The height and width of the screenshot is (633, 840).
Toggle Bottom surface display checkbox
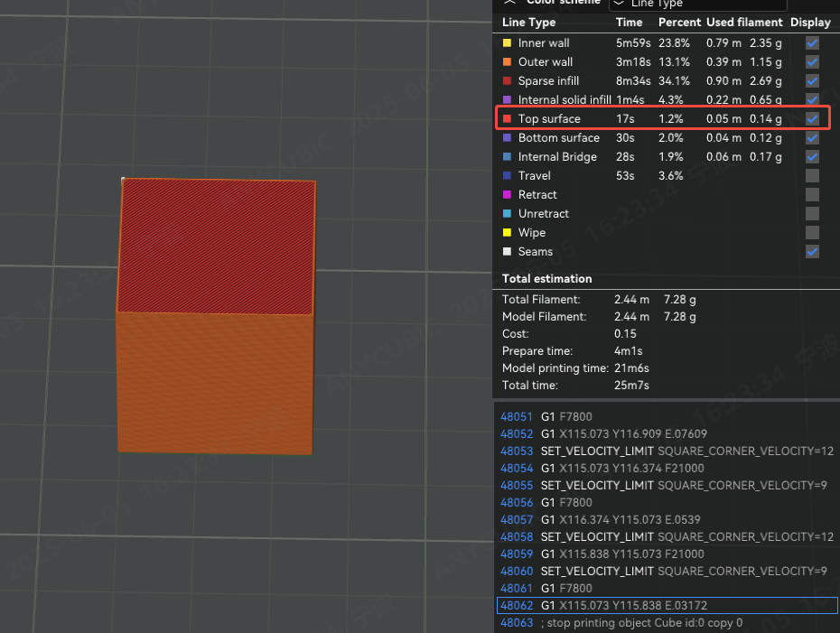[x=812, y=137]
